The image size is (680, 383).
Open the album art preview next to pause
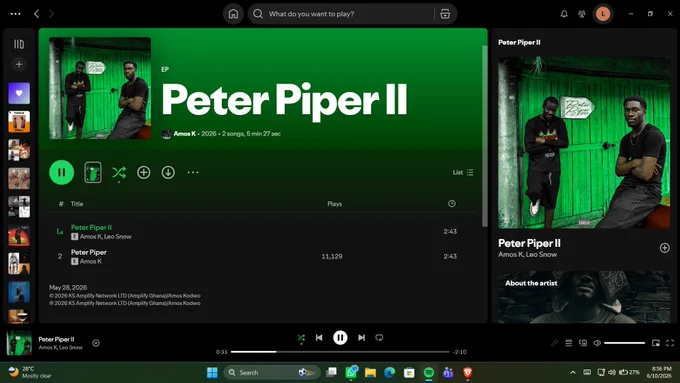pos(93,172)
